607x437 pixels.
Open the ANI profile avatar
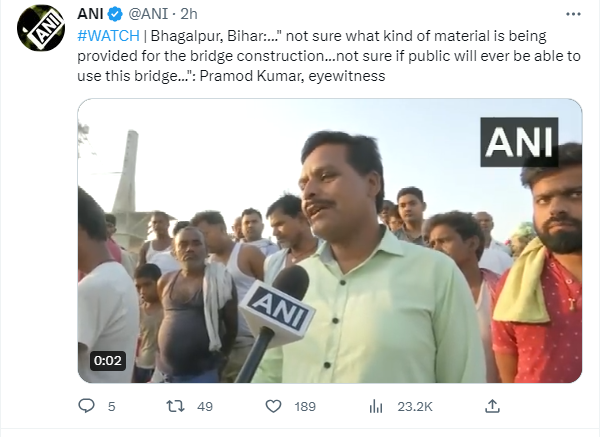click(x=37, y=25)
